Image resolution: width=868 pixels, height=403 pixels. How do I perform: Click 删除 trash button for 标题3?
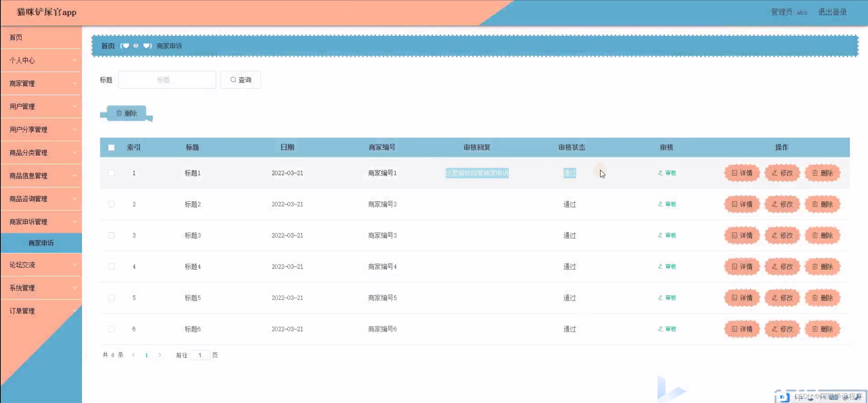tap(822, 235)
